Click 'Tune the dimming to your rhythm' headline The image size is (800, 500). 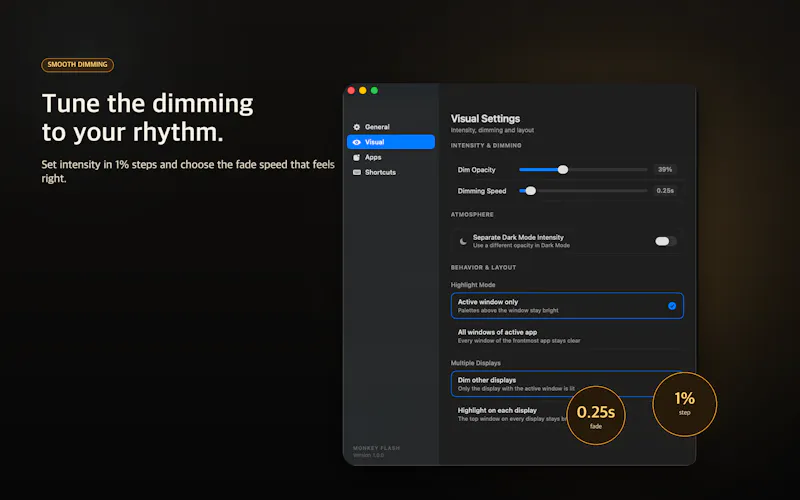point(147,118)
